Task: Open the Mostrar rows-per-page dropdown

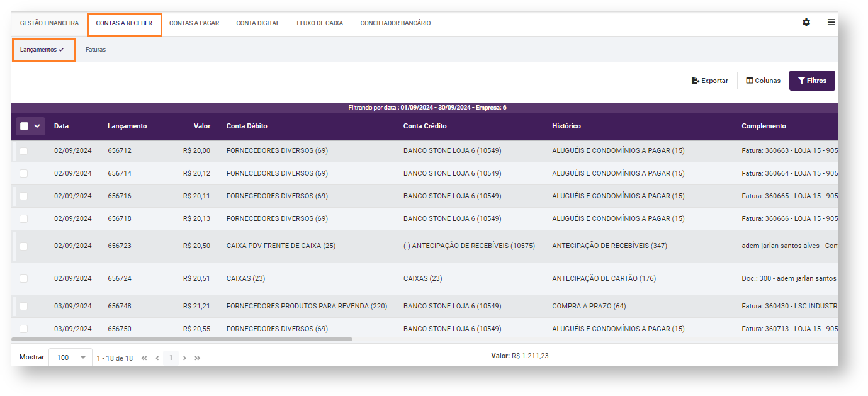Action: coord(70,358)
